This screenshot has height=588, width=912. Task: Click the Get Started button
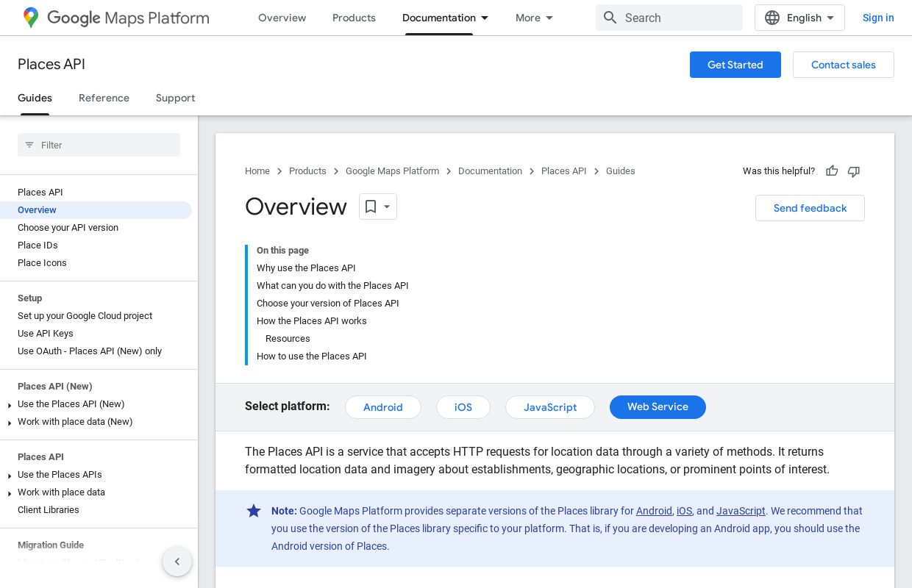[x=735, y=65]
